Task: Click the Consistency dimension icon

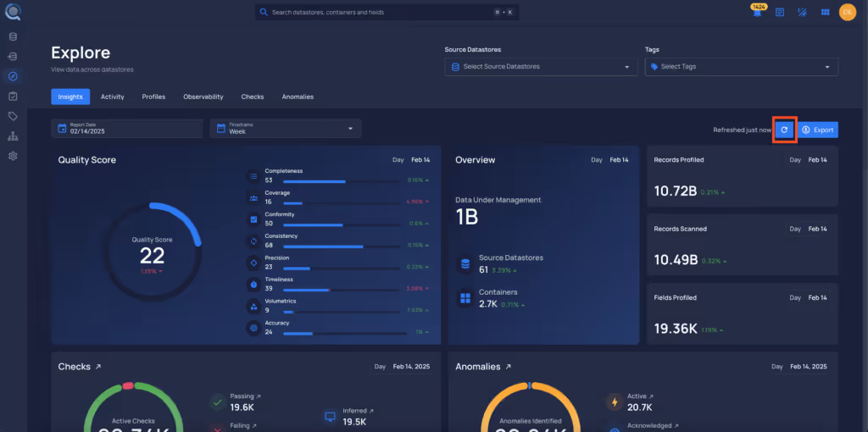Action: pos(253,241)
